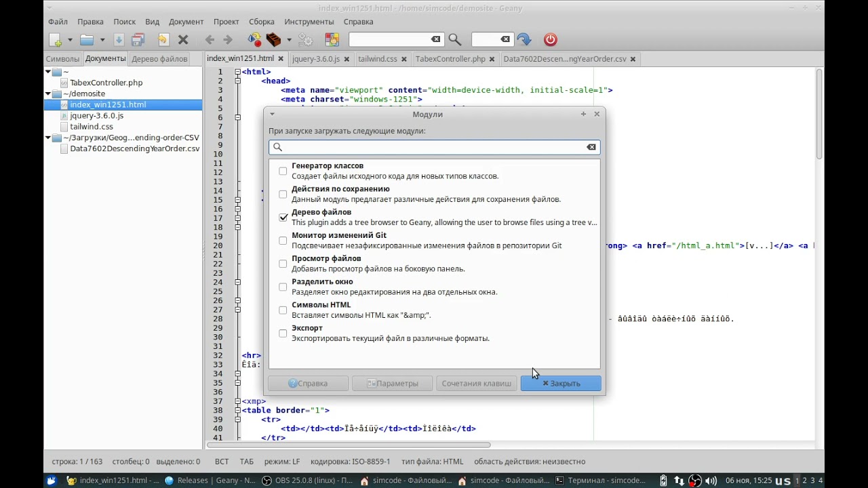
Task: Close the tailwind.css tab
Action: coord(404,59)
